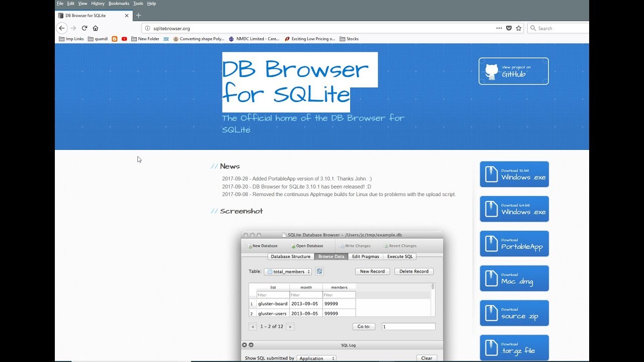Open New Folder bookmarks folder
This screenshot has height=362, width=644.
pos(145,39)
